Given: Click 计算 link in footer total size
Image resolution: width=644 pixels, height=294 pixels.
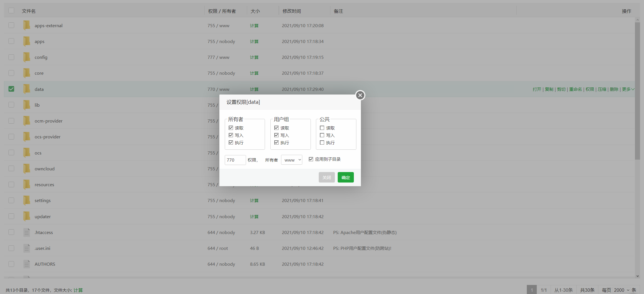Looking at the screenshot, I should [78, 290].
